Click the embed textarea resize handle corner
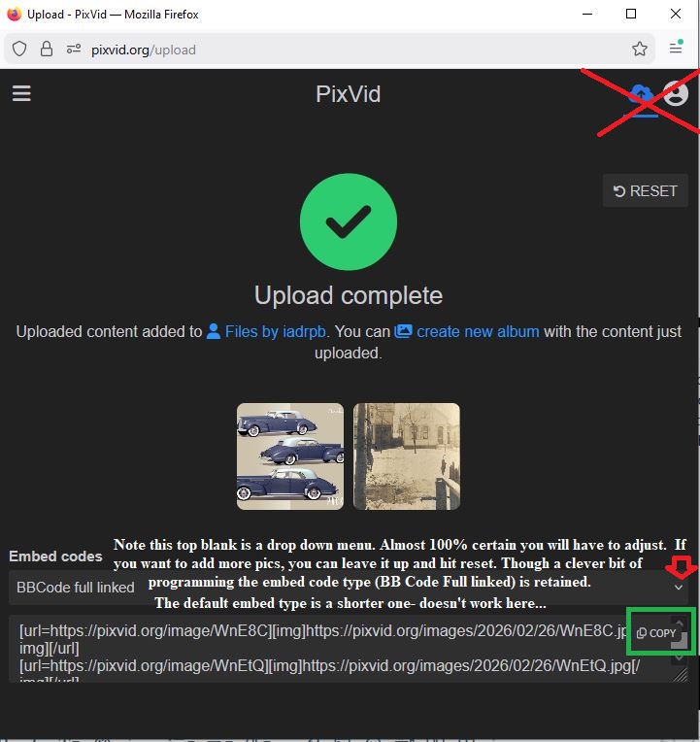 [x=681, y=675]
